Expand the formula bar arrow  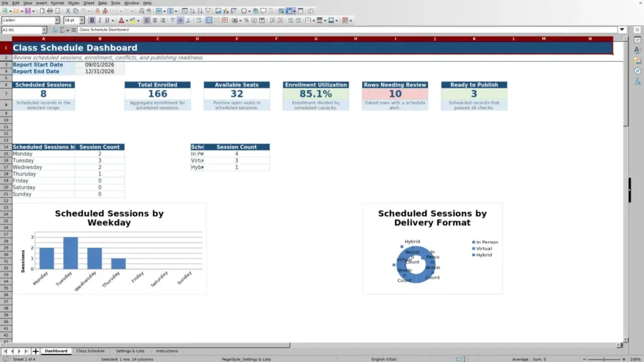[622, 30]
